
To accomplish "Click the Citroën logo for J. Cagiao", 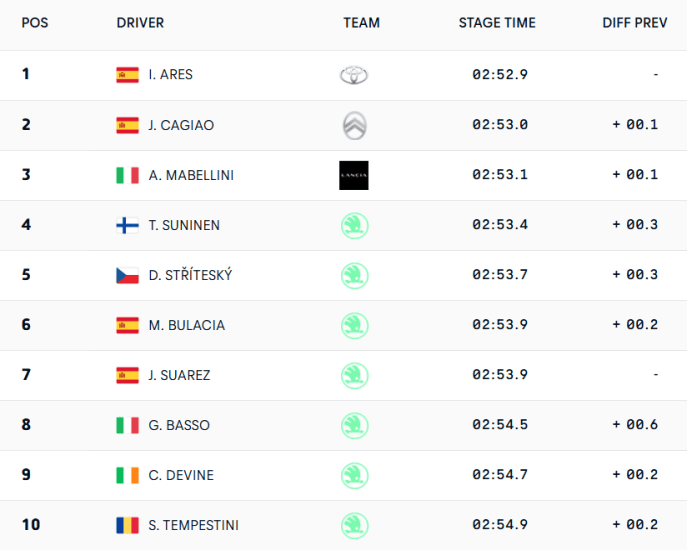I will point(354,125).
